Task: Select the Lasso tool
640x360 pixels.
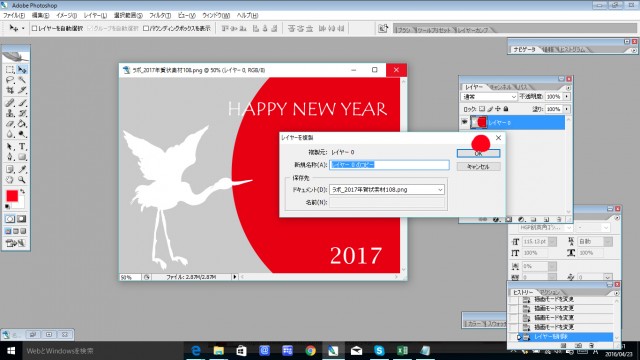Action: pos(10,80)
